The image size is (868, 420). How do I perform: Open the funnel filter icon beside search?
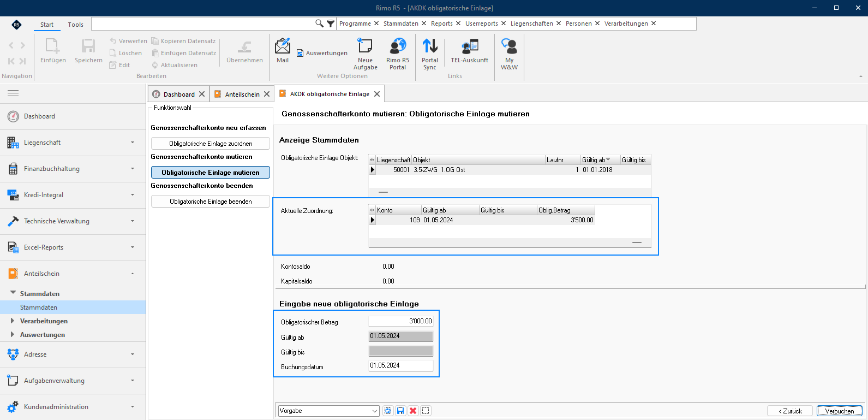[331, 23]
